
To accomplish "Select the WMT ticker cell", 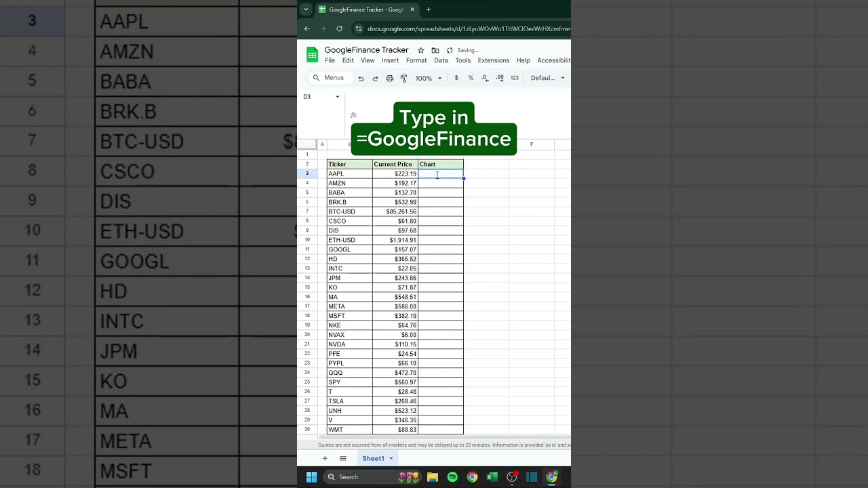I will pyautogui.click(x=350, y=430).
